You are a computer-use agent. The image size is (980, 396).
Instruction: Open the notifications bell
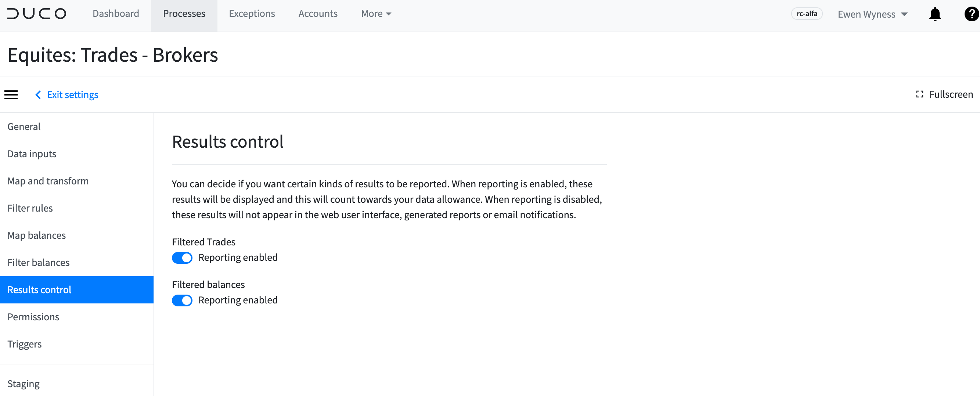point(935,14)
